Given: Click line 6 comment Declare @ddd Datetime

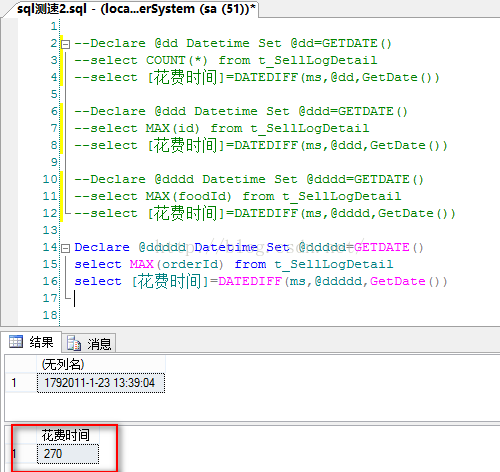Looking at the screenshot, I should coord(241,111).
